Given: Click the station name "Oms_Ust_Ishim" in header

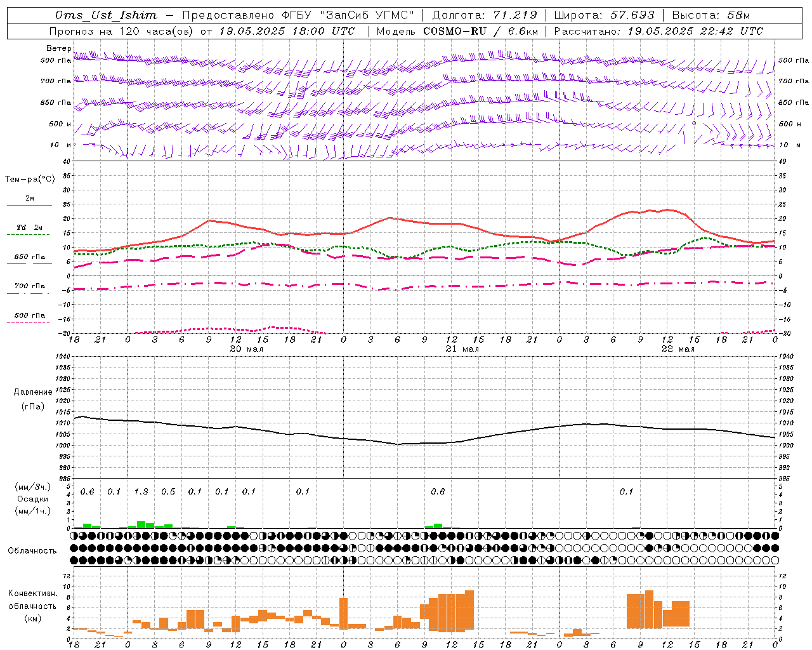Looking at the screenshot, I should 106,15.
